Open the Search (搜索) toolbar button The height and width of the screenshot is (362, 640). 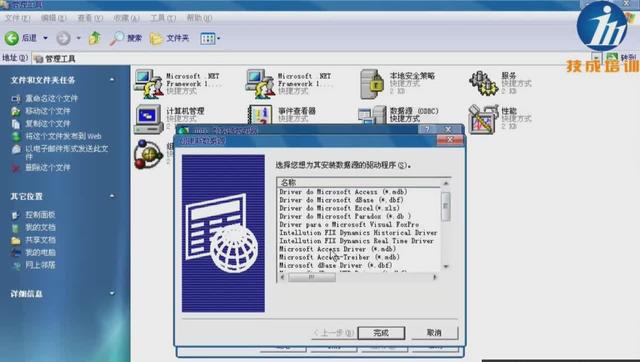pos(126,38)
